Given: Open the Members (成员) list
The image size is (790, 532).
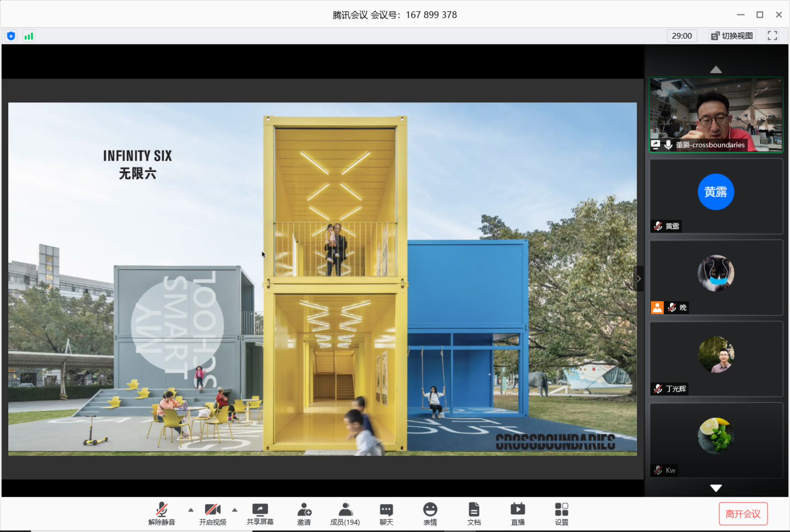Looking at the screenshot, I should 345,514.
